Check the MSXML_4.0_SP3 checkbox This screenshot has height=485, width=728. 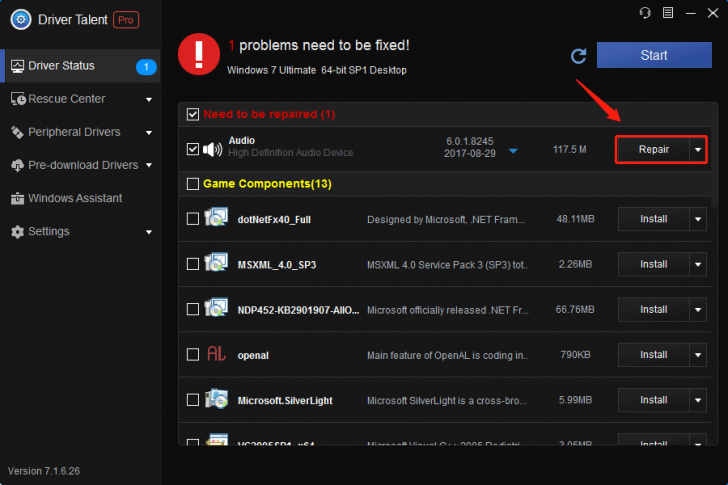click(x=193, y=264)
